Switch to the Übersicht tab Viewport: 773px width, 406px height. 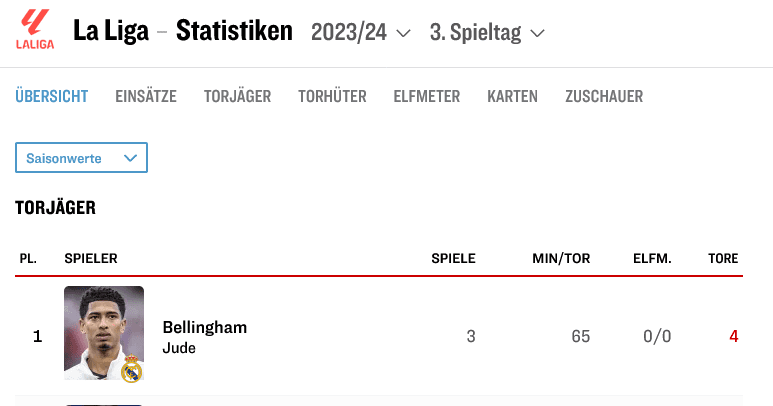pos(51,96)
